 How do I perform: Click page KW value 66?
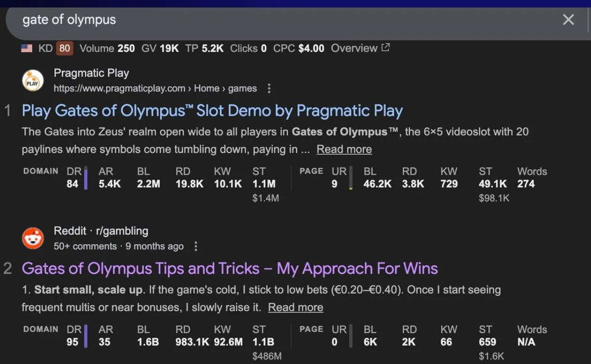pos(446,342)
